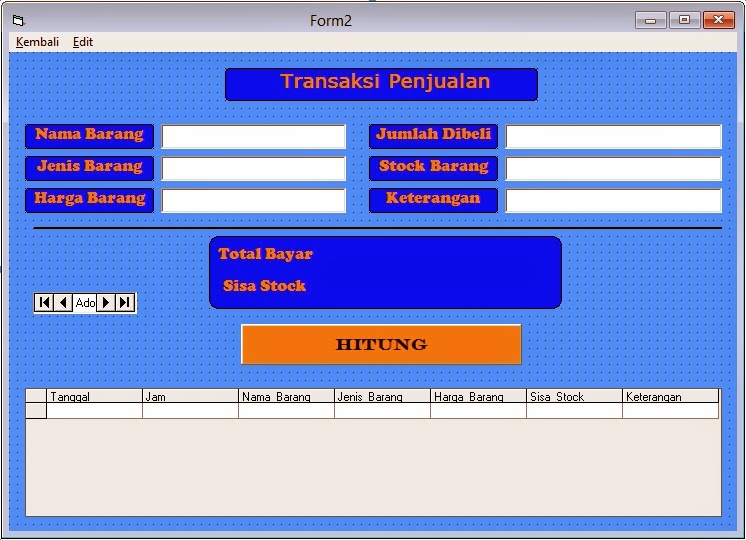Focus the Harga Barang text field
The height and width of the screenshot is (540, 746).
point(254,200)
